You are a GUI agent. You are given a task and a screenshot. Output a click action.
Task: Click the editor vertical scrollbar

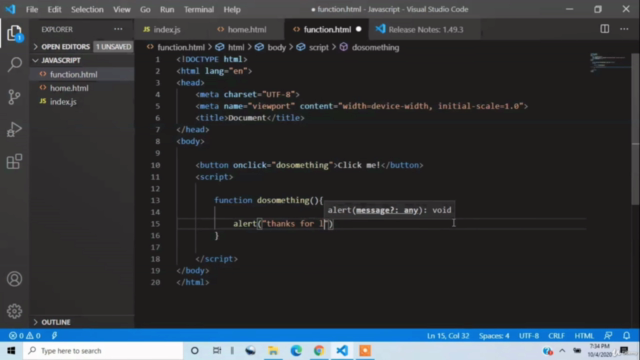635,129
